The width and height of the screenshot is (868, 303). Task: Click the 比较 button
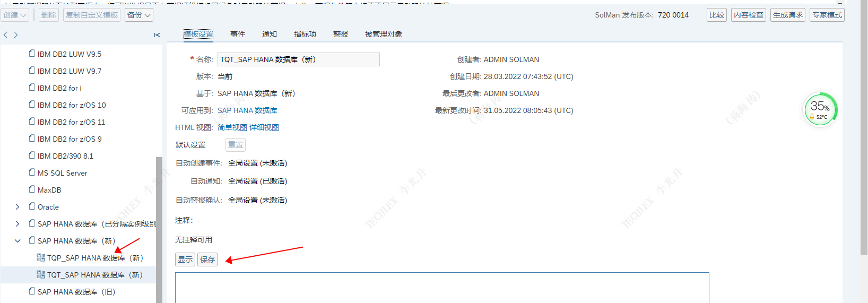[717, 15]
